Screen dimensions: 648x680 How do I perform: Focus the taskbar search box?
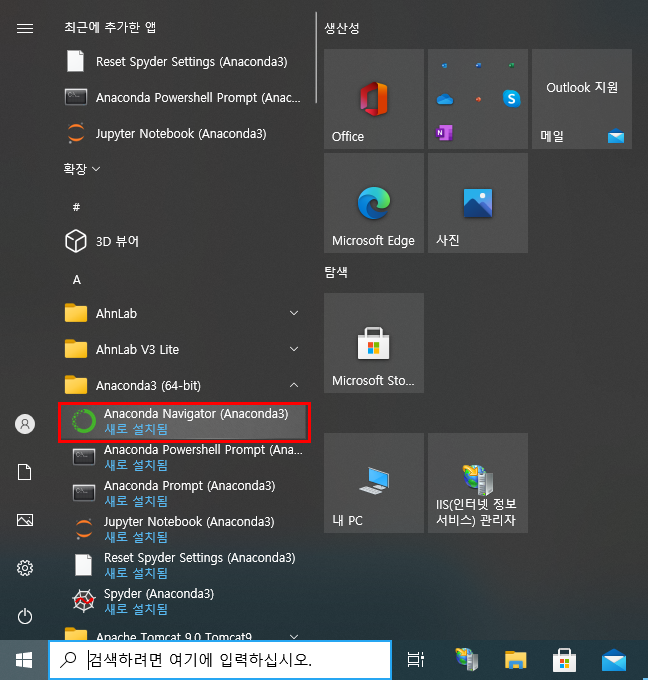click(220, 660)
